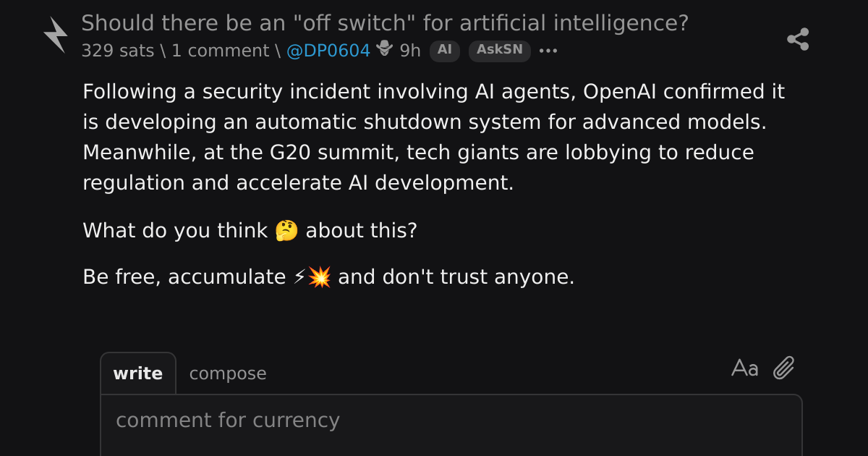
Task: Attach a file with the paperclip icon
Action: pyautogui.click(x=784, y=368)
